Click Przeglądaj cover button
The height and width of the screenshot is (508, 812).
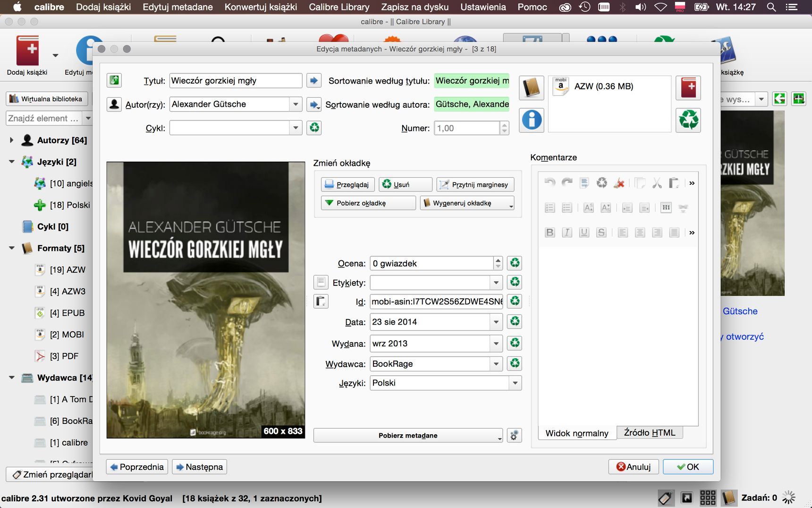click(348, 184)
